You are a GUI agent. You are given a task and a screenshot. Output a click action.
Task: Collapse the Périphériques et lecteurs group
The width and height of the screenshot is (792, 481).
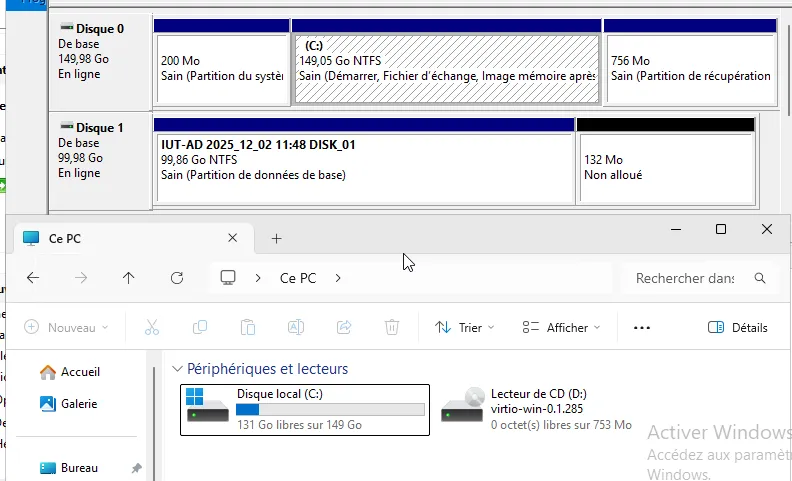(x=178, y=369)
